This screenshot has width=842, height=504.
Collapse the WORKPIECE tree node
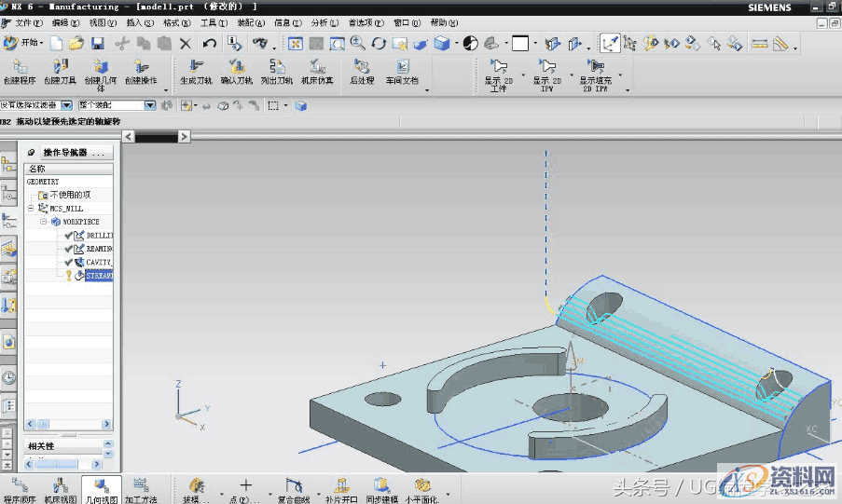44,223
